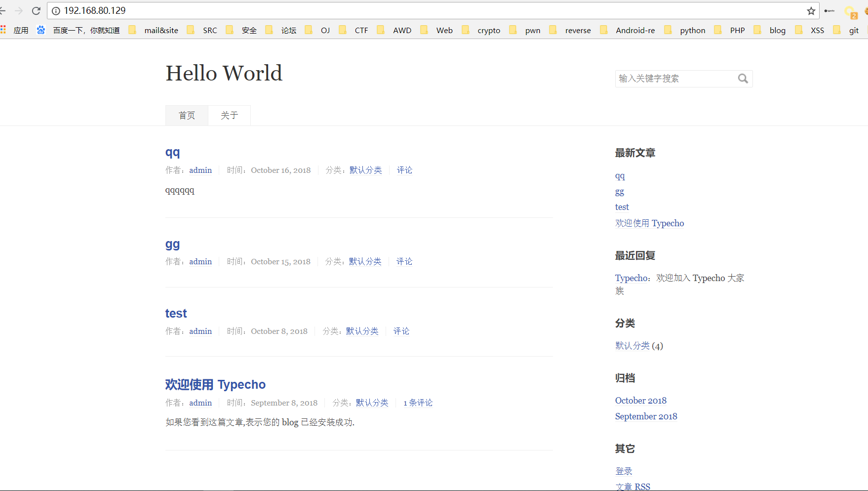Switch to the 首页 navigation tab

pos(187,116)
